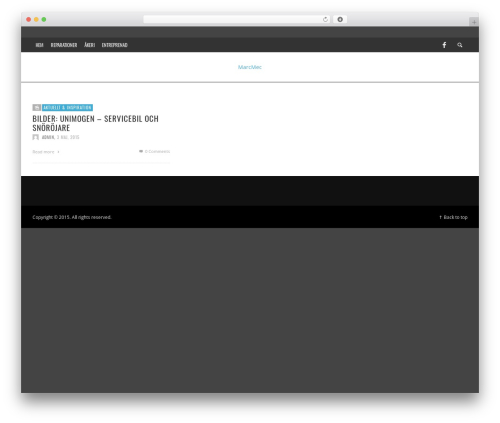Click the category folder icon above the post
The width and height of the screenshot is (500, 423).
point(36,107)
